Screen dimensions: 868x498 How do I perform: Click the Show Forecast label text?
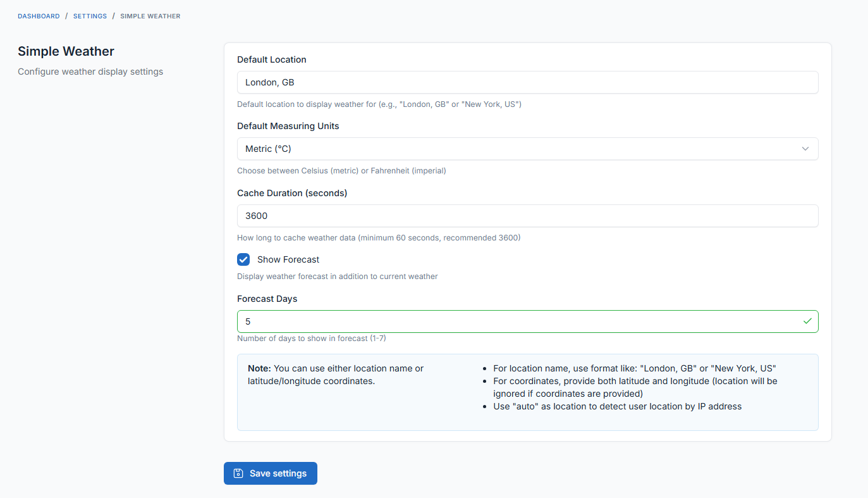(288, 259)
